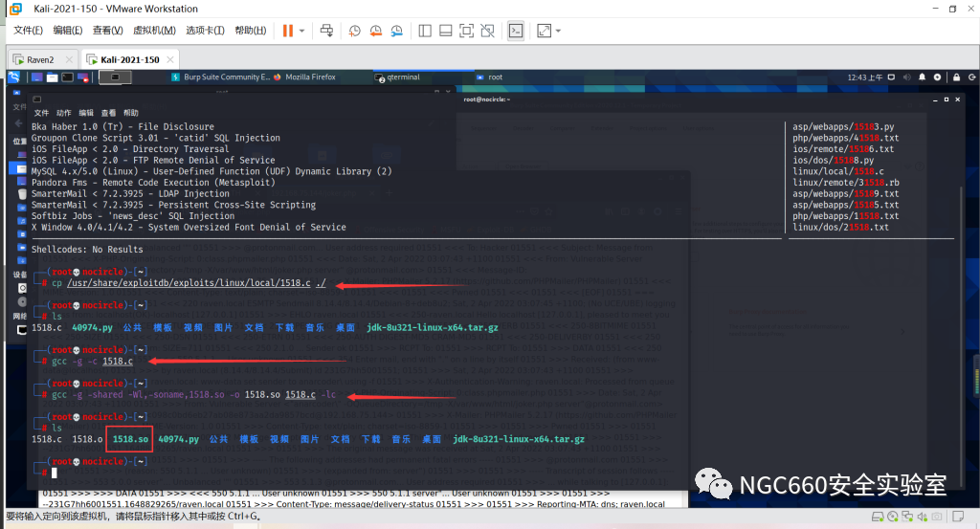Expand the stretch display dropdown arrow

pos(558,31)
